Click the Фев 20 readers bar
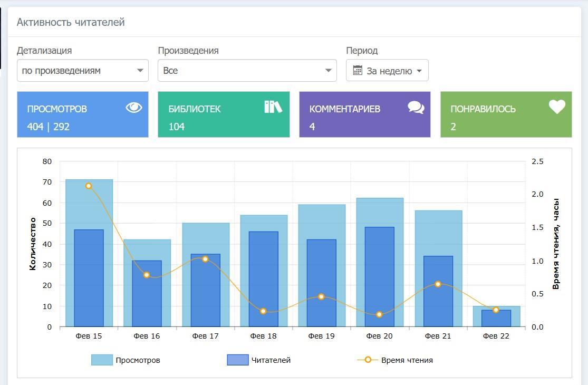Viewport: 588px width, 385px height. click(x=380, y=277)
